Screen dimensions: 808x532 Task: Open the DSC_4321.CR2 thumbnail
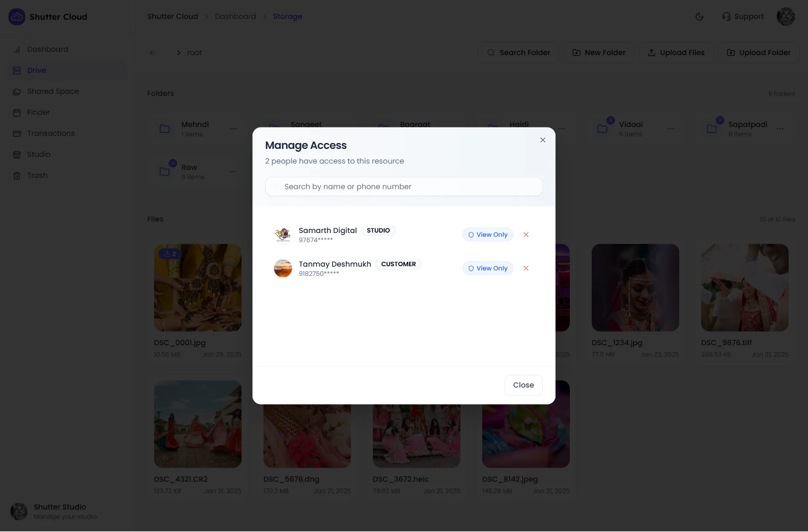click(x=198, y=424)
